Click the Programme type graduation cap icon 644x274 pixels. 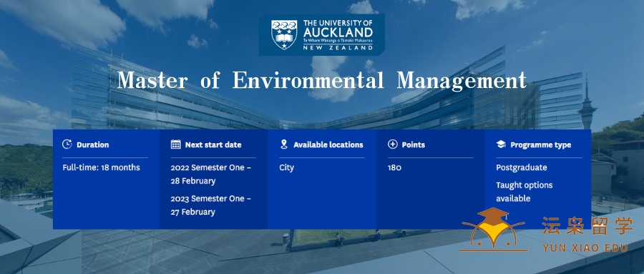tap(501, 145)
